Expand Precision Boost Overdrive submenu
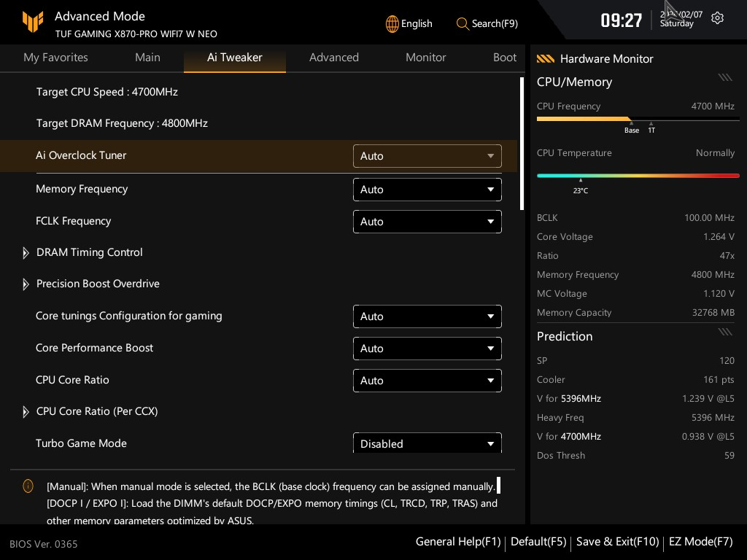Image resolution: width=747 pixels, height=560 pixels. click(26, 284)
